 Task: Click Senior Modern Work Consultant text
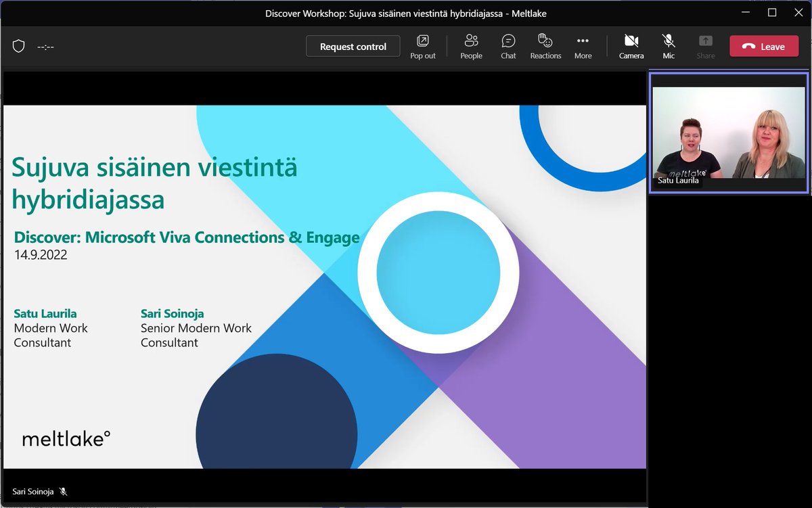196,336
